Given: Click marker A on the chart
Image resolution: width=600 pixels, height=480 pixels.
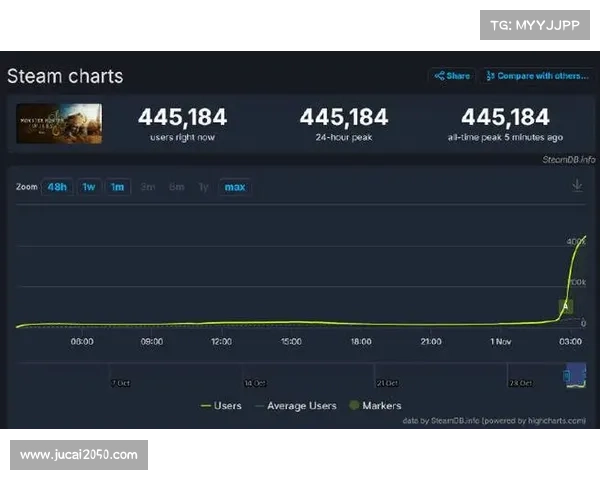Looking at the screenshot, I should click(x=566, y=306).
